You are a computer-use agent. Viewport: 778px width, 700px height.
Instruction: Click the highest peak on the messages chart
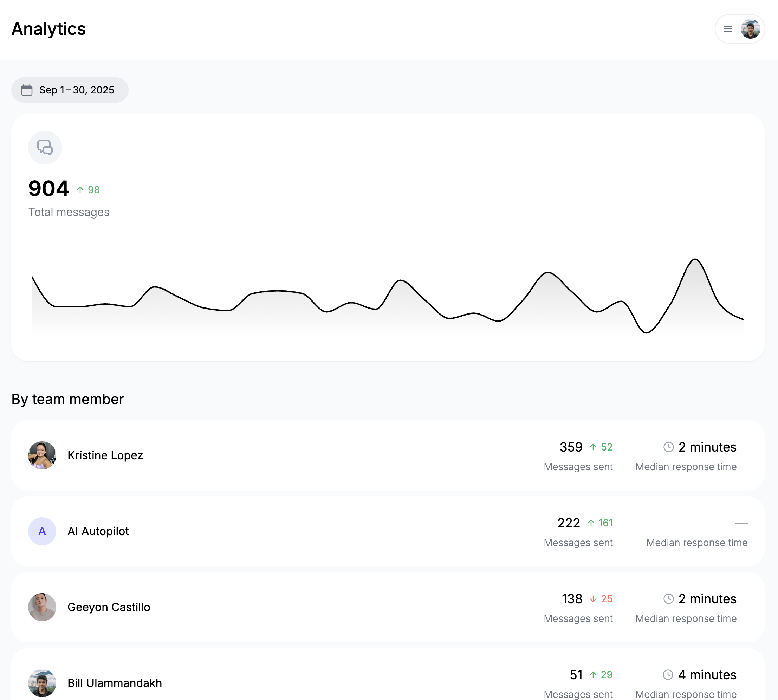click(x=695, y=260)
